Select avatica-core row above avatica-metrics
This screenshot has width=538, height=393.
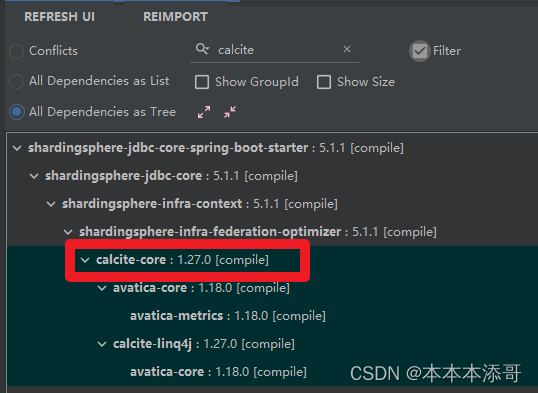point(201,288)
